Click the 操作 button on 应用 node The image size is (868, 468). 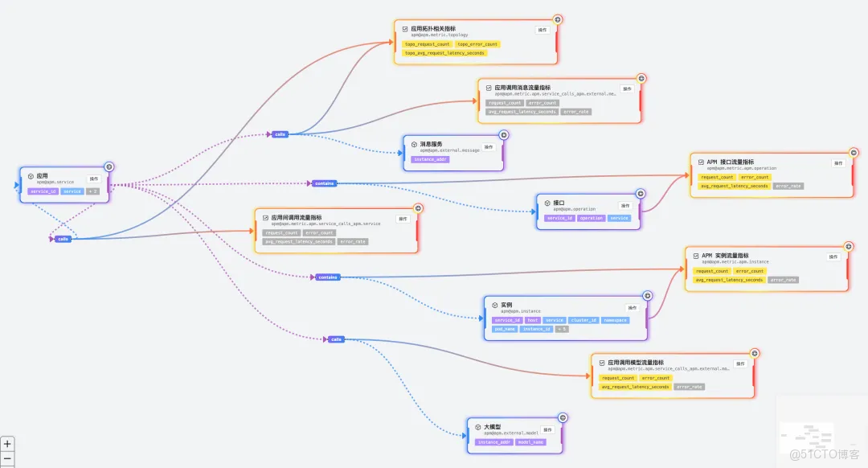click(x=94, y=179)
